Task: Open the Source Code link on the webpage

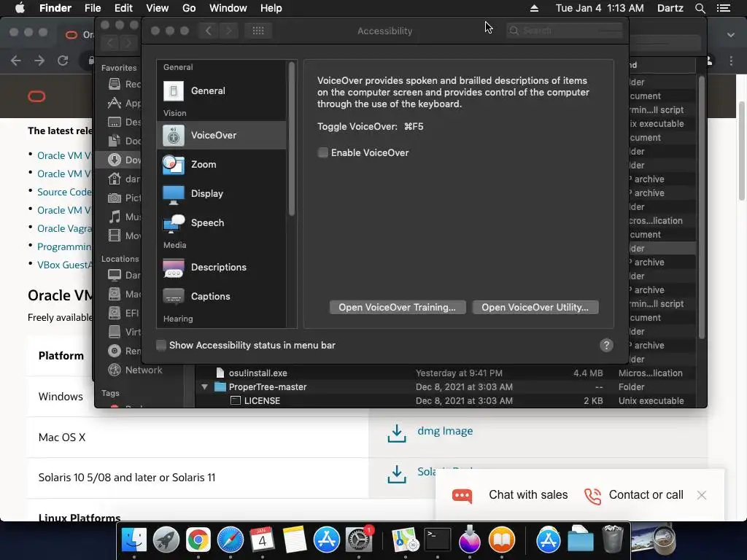Action: [64, 192]
